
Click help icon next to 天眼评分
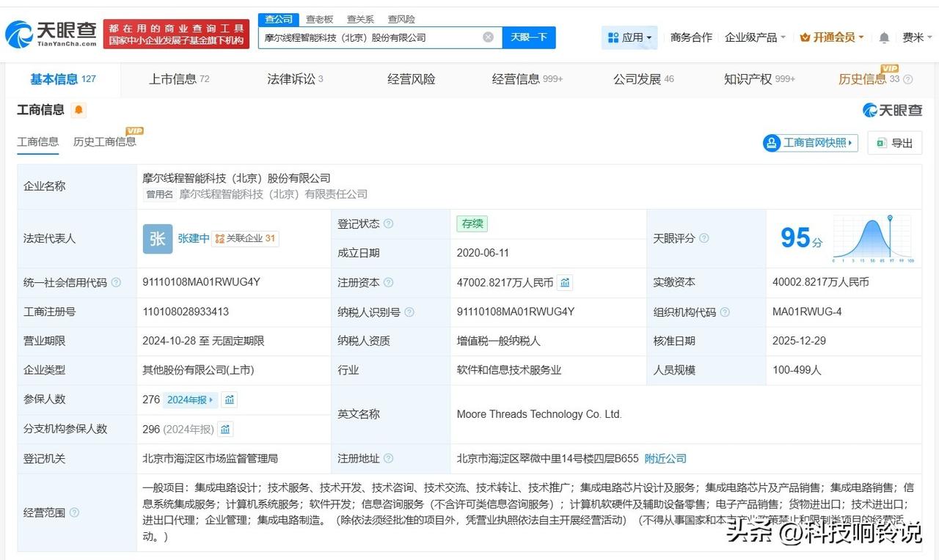pos(704,238)
